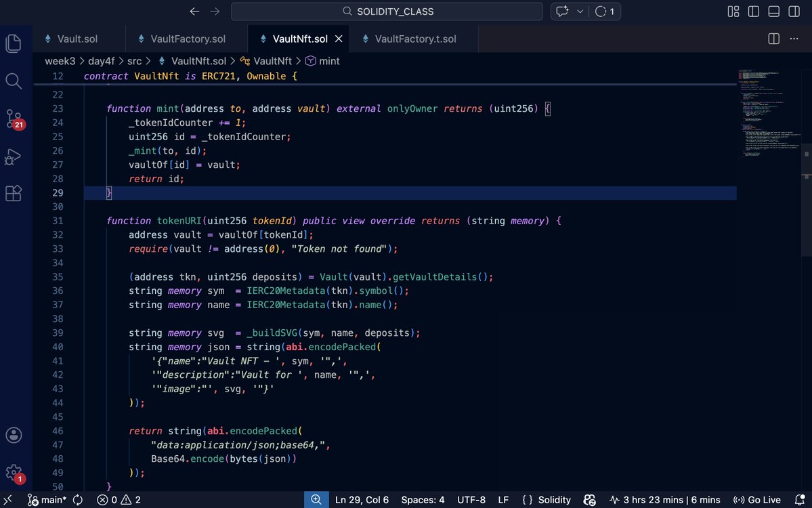Click the main* branch in status bar
This screenshot has height=508, width=812.
[x=47, y=500]
